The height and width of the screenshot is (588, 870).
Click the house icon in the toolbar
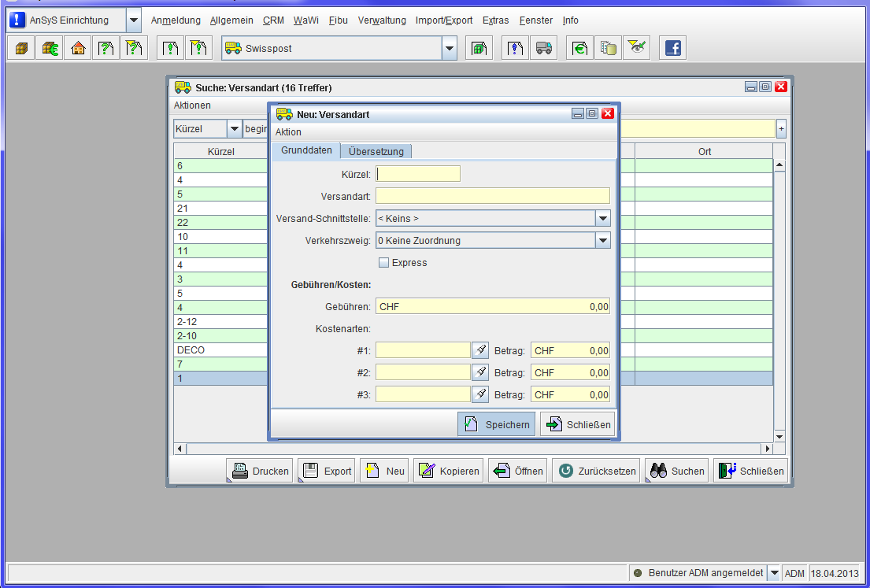click(78, 48)
